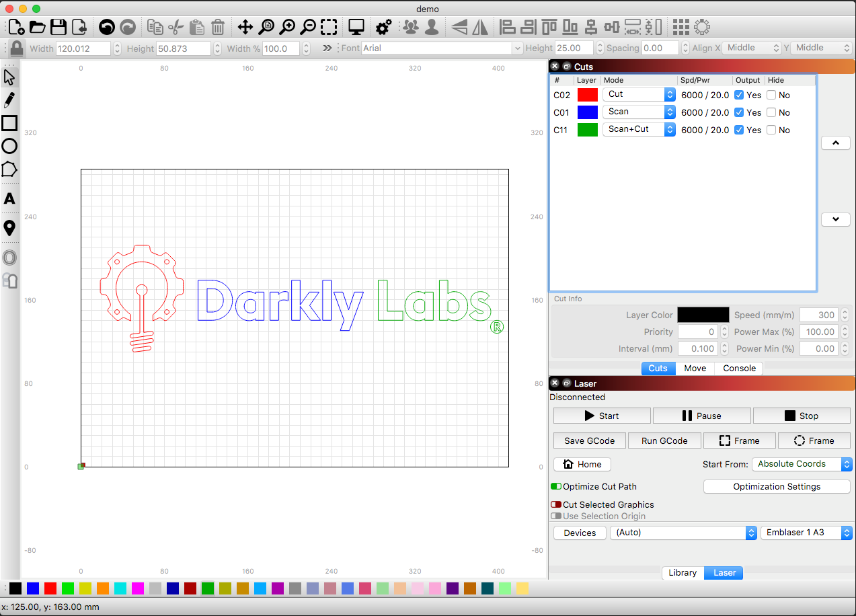This screenshot has width=856, height=616.
Task: Open the Align Y Middle dropdown
Action: coord(822,48)
